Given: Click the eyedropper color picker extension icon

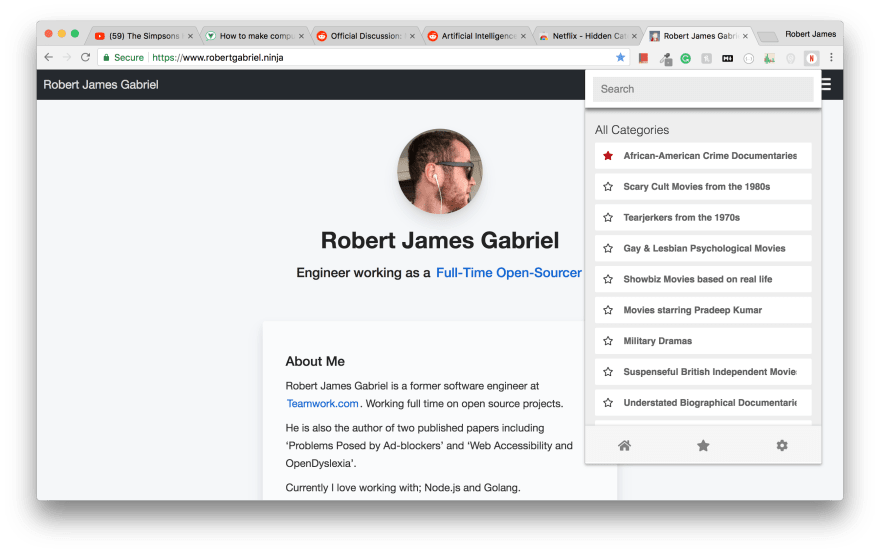Looking at the screenshot, I should pyautogui.click(x=666, y=58).
